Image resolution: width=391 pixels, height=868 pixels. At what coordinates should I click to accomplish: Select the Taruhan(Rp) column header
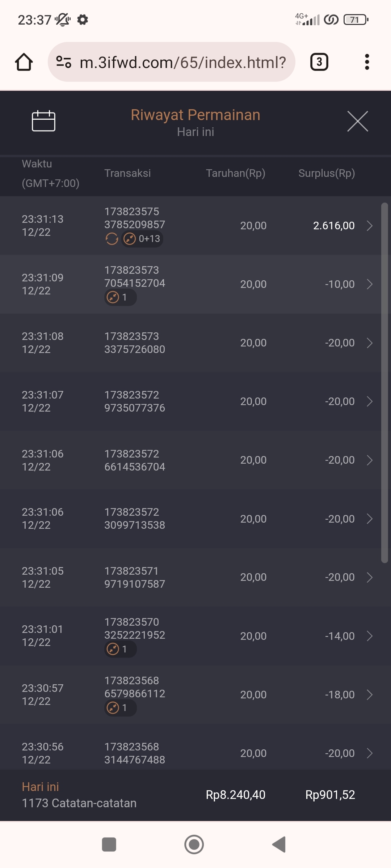235,173
